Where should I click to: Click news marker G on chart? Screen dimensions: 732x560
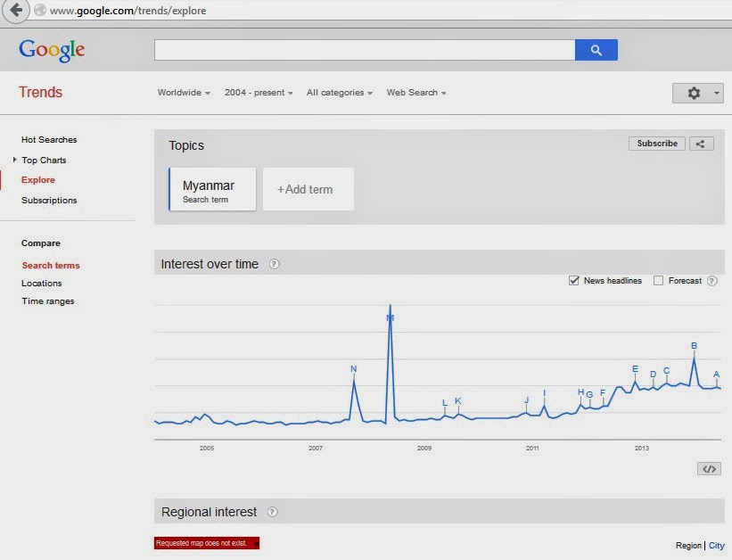(x=589, y=395)
